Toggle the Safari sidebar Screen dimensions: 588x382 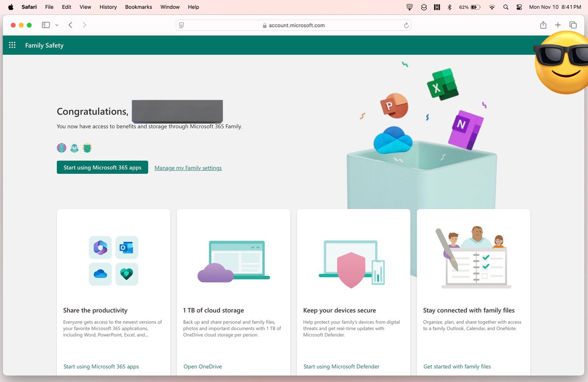(x=46, y=25)
